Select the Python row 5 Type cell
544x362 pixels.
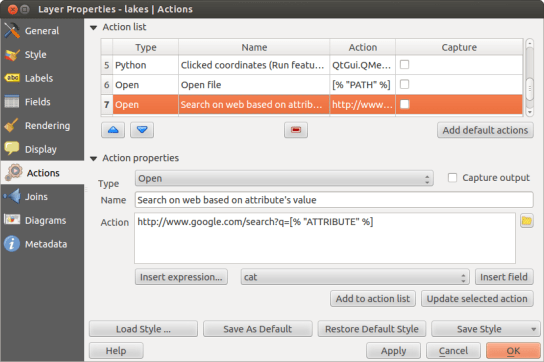coord(145,65)
